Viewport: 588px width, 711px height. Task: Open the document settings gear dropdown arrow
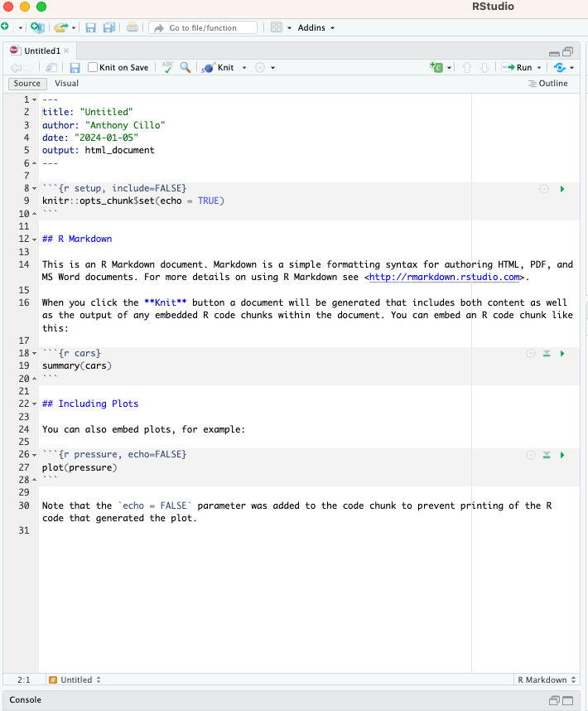tap(272, 68)
